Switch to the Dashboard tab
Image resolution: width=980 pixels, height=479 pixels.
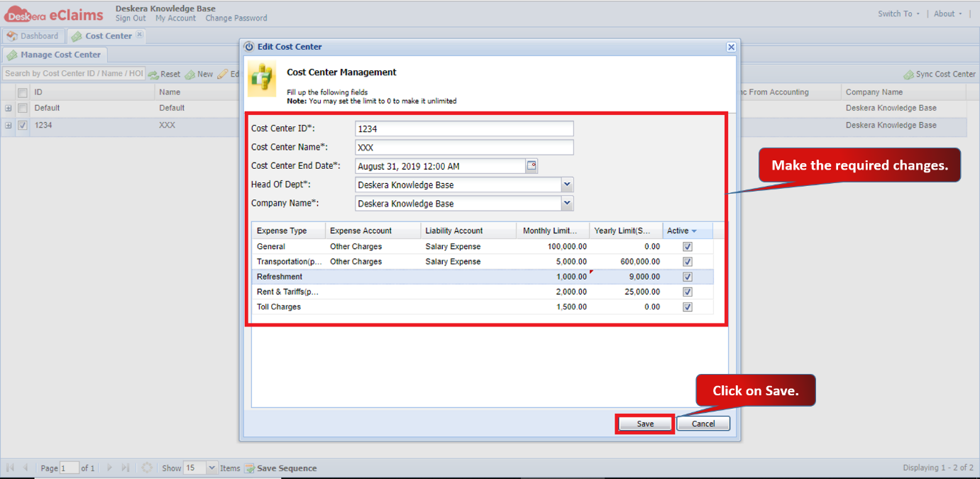click(33, 36)
